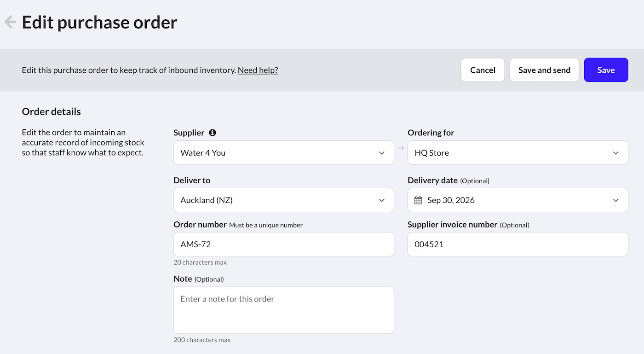Click the Ordering for field label

(431, 133)
